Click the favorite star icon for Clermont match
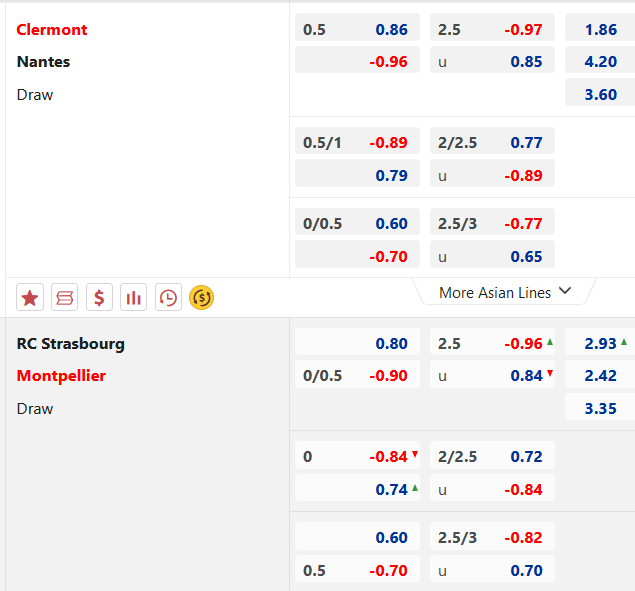This screenshot has width=635, height=591. click(x=30, y=298)
